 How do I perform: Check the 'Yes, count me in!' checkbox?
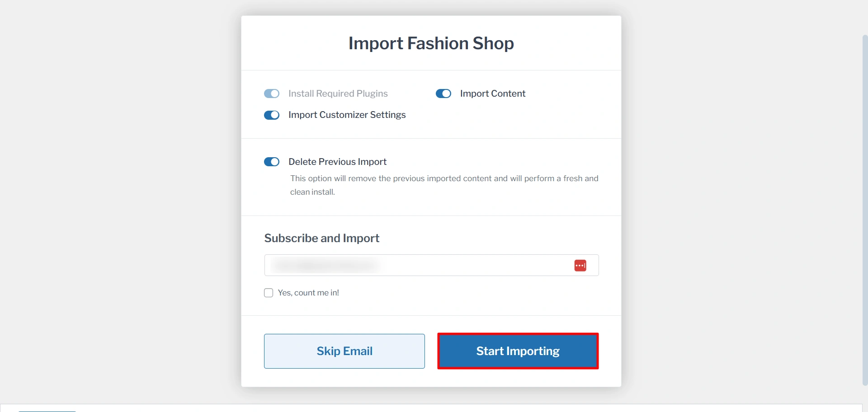pyautogui.click(x=269, y=293)
